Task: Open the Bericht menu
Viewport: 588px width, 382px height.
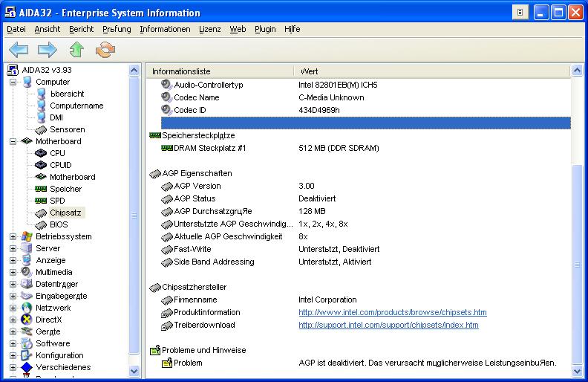Action: click(x=82, y=29)
